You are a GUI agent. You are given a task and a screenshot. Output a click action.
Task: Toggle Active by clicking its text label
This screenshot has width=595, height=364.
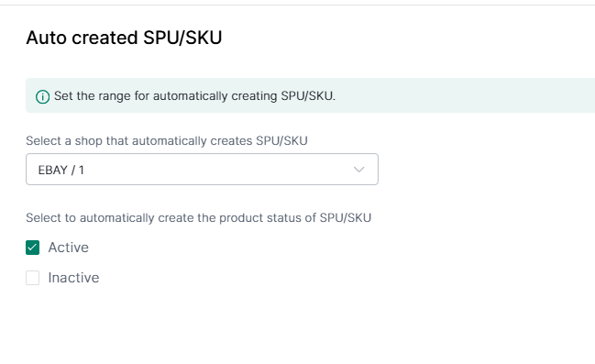(x=69, y=248)
